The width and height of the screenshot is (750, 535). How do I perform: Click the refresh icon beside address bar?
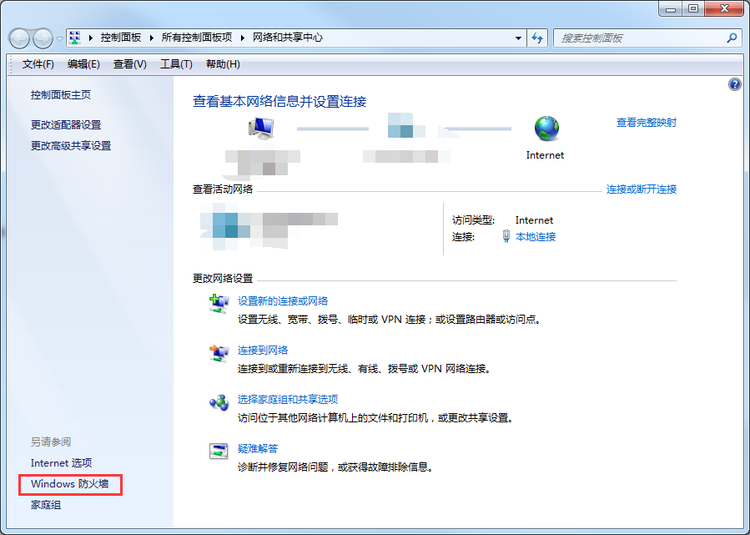(x=538, y=38)
